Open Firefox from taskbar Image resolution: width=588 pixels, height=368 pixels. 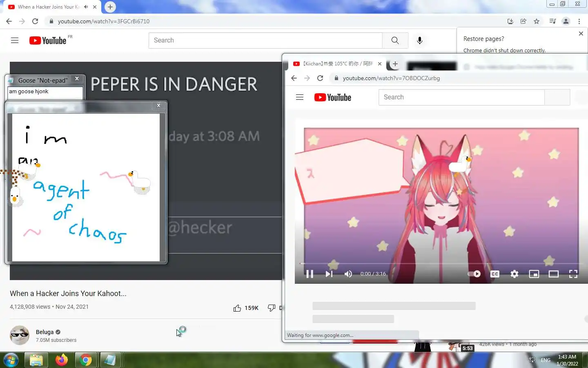(x=62, y=360)
